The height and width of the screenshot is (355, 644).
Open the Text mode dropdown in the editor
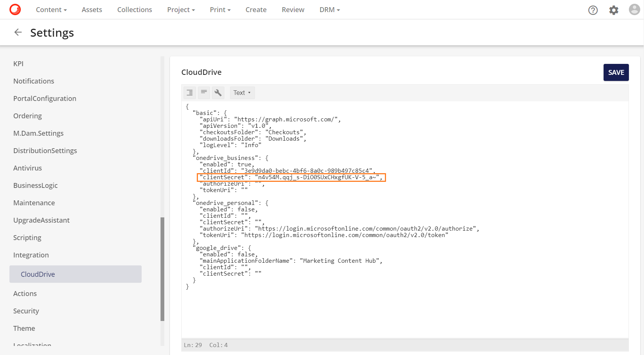(242, 92)
